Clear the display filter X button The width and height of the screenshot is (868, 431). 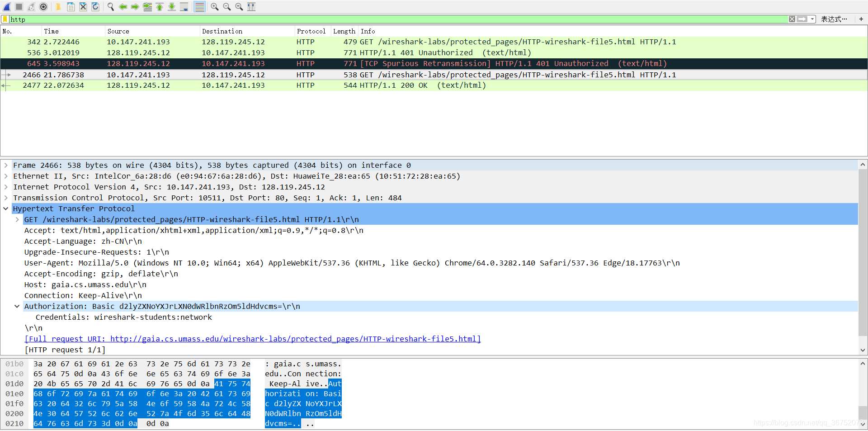tap(792, 19)
